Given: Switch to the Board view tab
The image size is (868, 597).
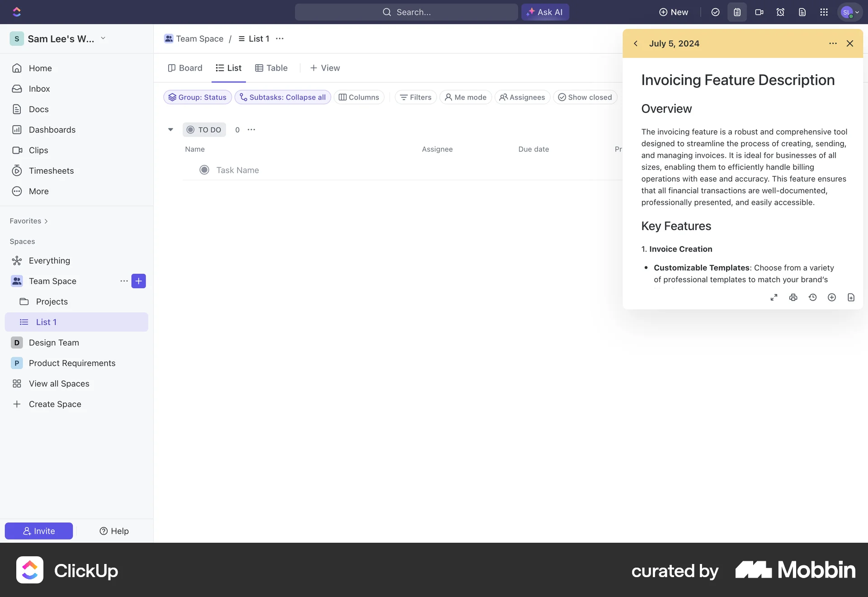Looking at the screenshot, I should tap(185, 68).
